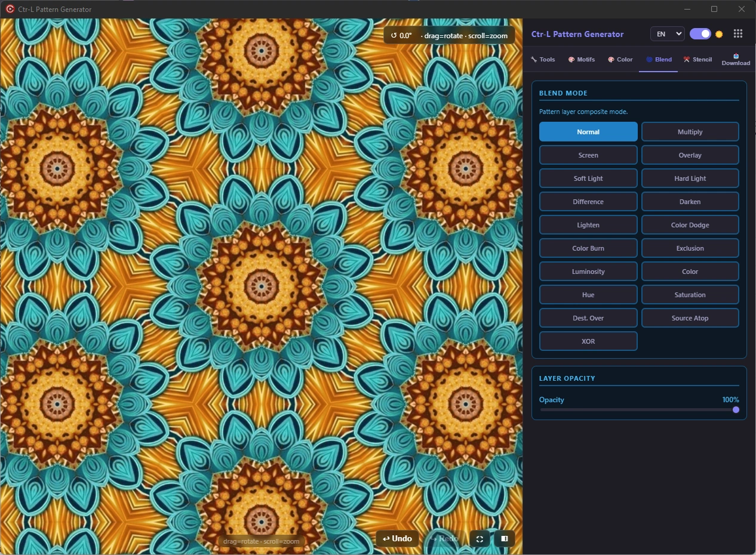Switch to the Color tab

point(620,60)
